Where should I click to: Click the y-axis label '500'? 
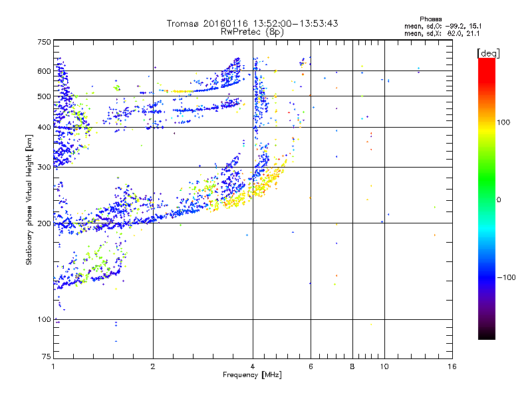point(44,96)
